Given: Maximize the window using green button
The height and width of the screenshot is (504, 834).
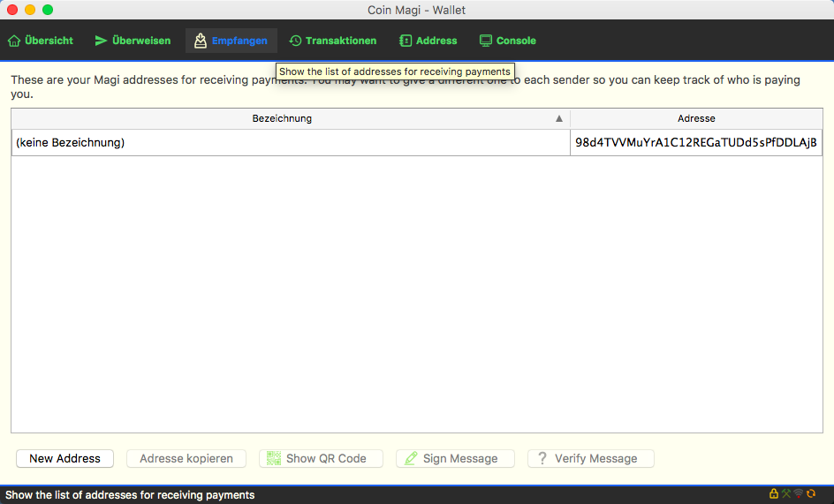Looking at the screenshot, I should tap(48, 10).
